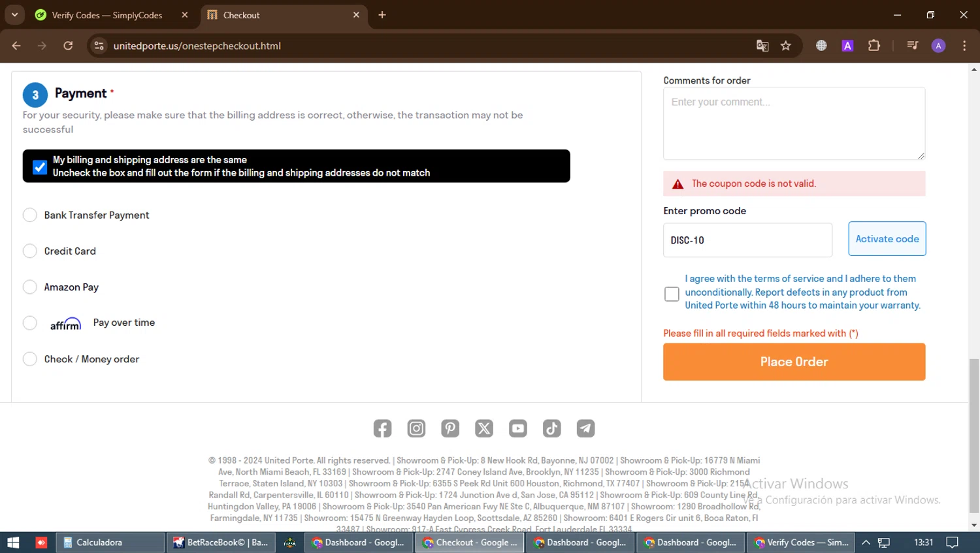
Task: Open the Telegram social icon
Action: pos(586,428)
